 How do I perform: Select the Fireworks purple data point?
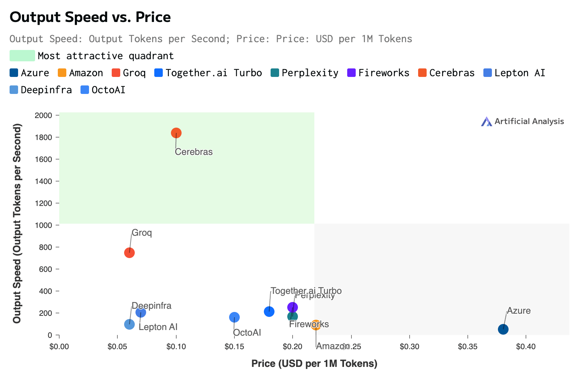tap(293, 307)
